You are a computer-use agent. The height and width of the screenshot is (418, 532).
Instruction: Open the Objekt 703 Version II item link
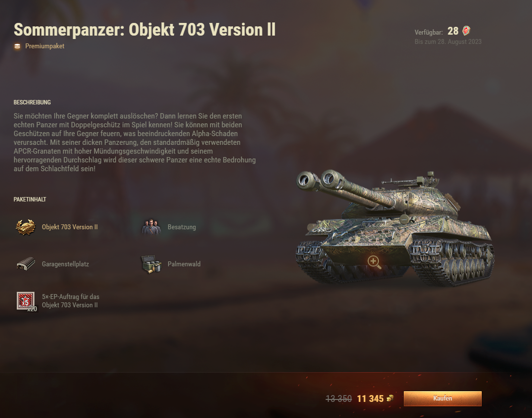tap(70, 227)
